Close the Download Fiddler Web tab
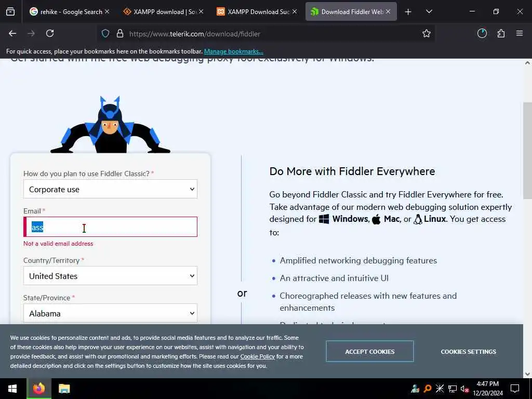The height and width of the screenshot is (399, 532). coord(388,11)
